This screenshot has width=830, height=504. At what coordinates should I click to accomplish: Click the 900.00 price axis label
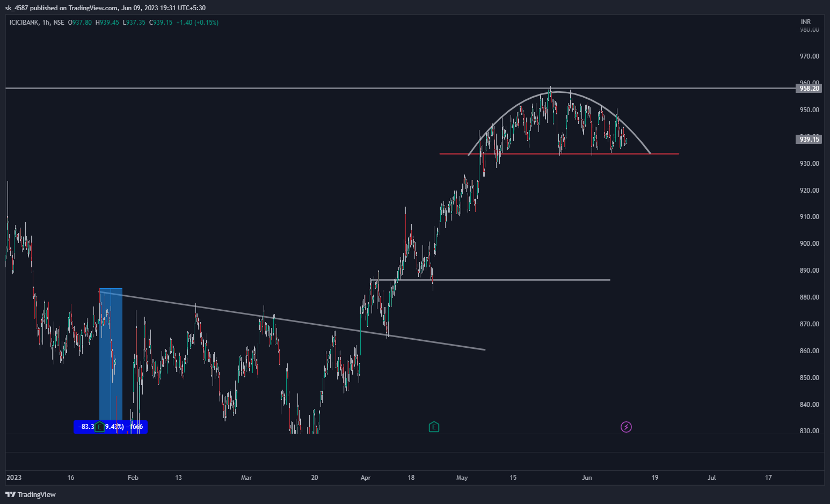pos(809,244)
